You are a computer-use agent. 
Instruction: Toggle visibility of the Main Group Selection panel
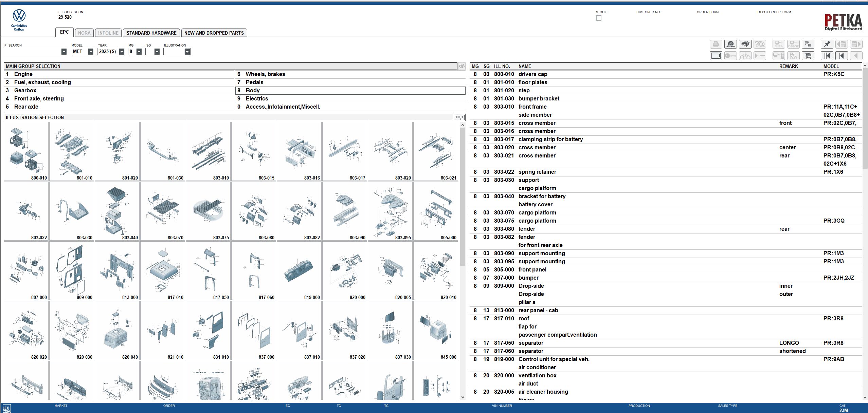[x=462, y=66]
